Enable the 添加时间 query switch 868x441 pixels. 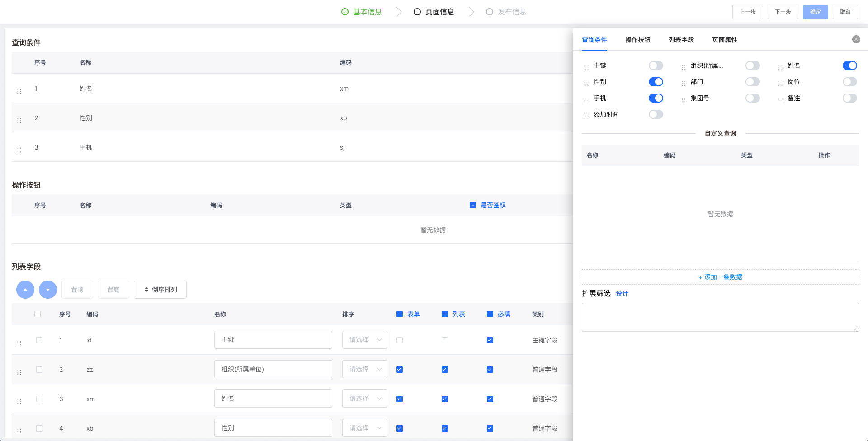[656, 114]
